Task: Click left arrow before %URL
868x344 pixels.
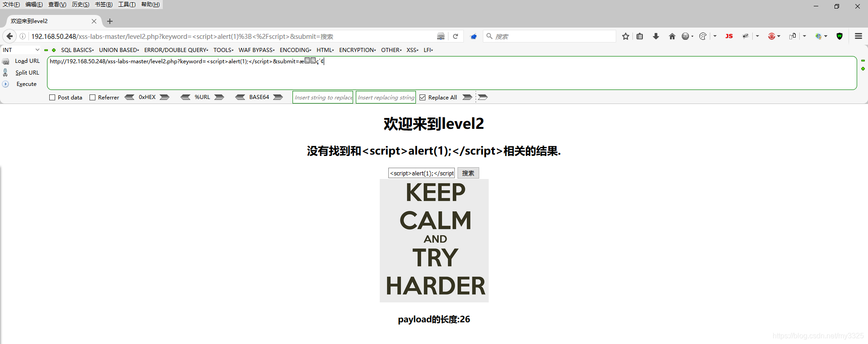Action: click(x=185, y=97)
